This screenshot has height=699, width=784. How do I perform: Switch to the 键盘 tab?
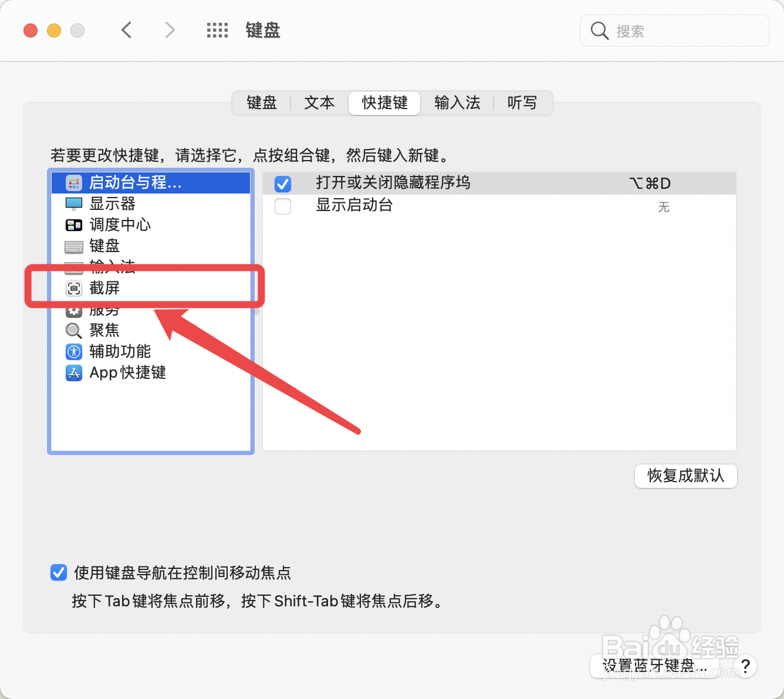(x=262, y=103)
